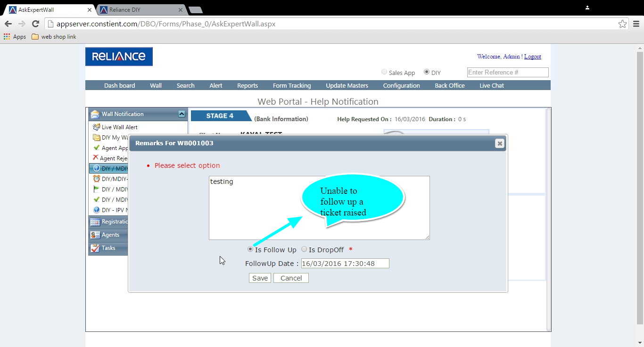Close the Remarks For WB001003 dialog
The height and width of the screenshot is (347, 644).
(x=500, y=143)
